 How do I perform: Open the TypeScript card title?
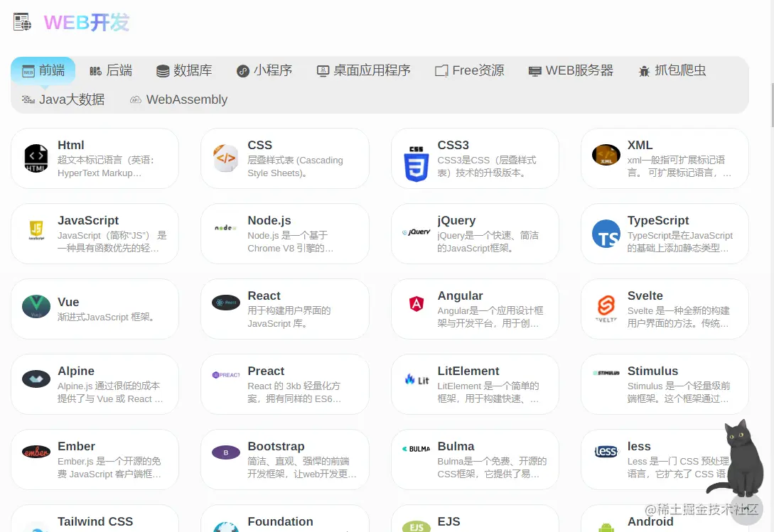658,221
